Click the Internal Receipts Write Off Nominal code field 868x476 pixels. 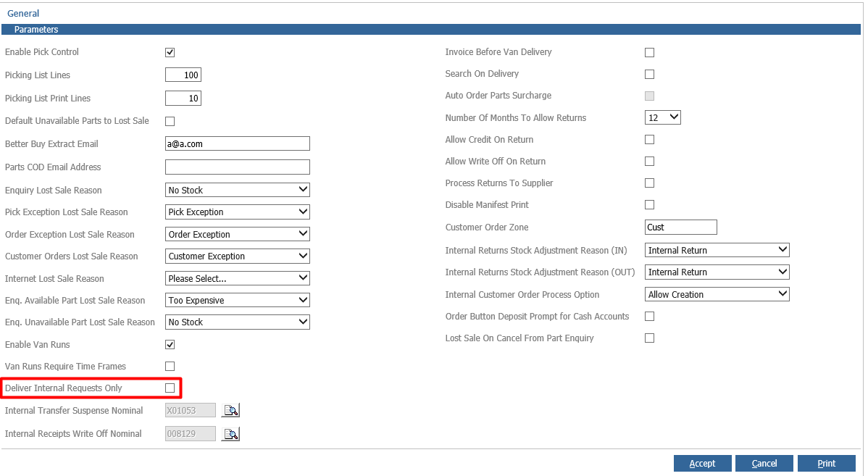[x=191, y=433]
